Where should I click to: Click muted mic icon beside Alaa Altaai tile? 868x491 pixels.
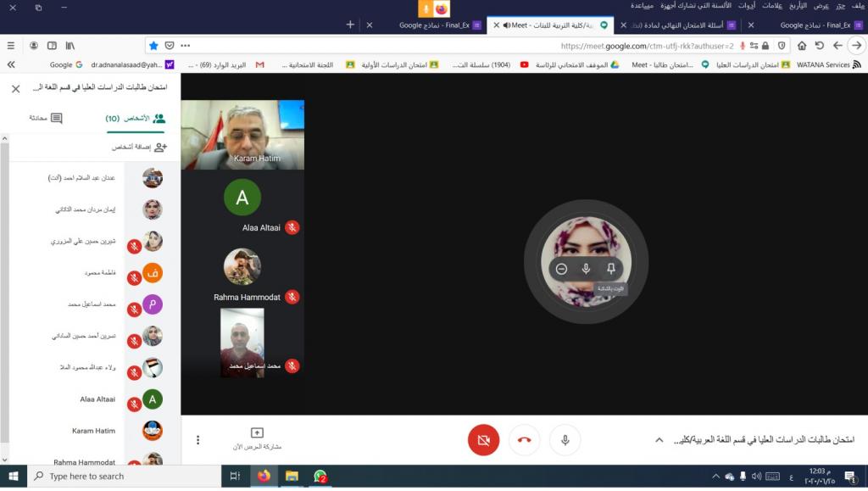(292, 227)
